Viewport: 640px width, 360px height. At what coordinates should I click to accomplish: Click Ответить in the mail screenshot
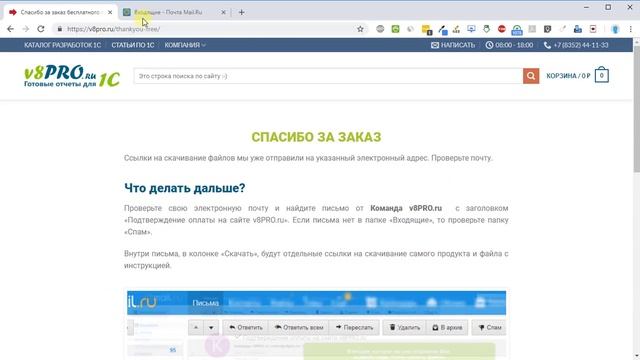click(245, 327)
